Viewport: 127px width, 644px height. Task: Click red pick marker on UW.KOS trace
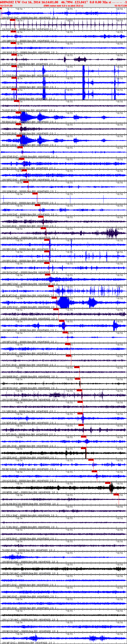(x=94, y=471)
